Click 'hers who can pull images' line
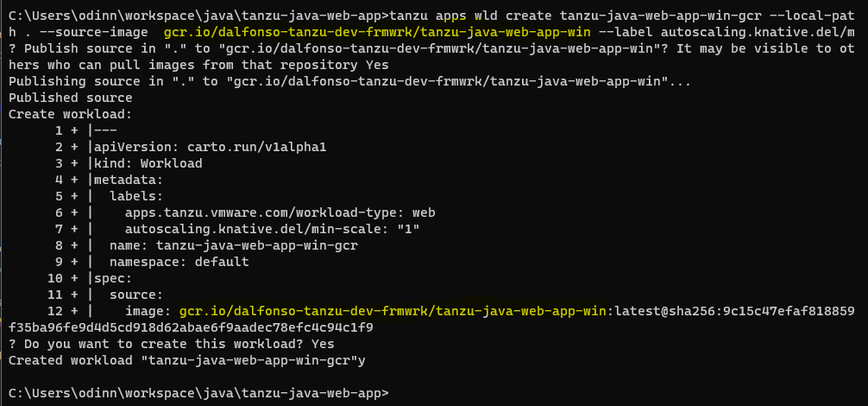 point(198,66)
